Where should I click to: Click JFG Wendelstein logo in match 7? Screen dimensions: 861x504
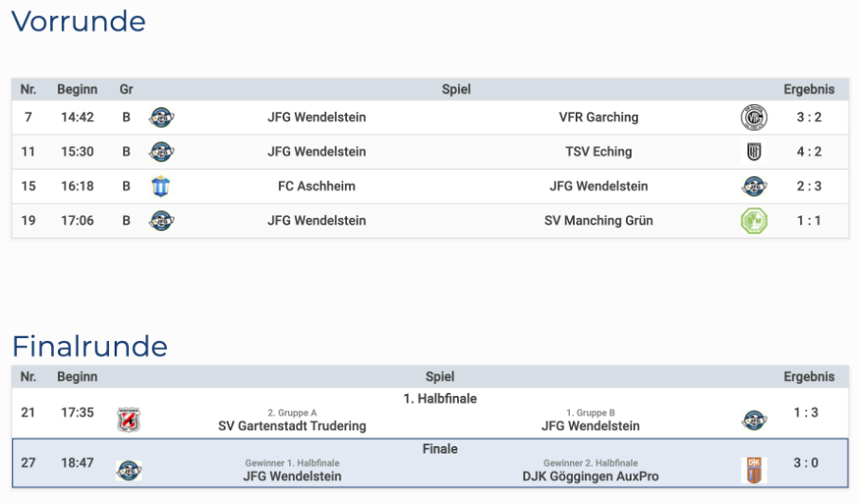click(x=161, y=117)
